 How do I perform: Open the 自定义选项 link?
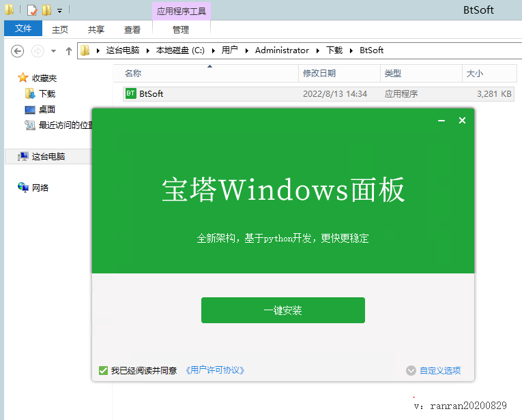click(x=440, y=370)
